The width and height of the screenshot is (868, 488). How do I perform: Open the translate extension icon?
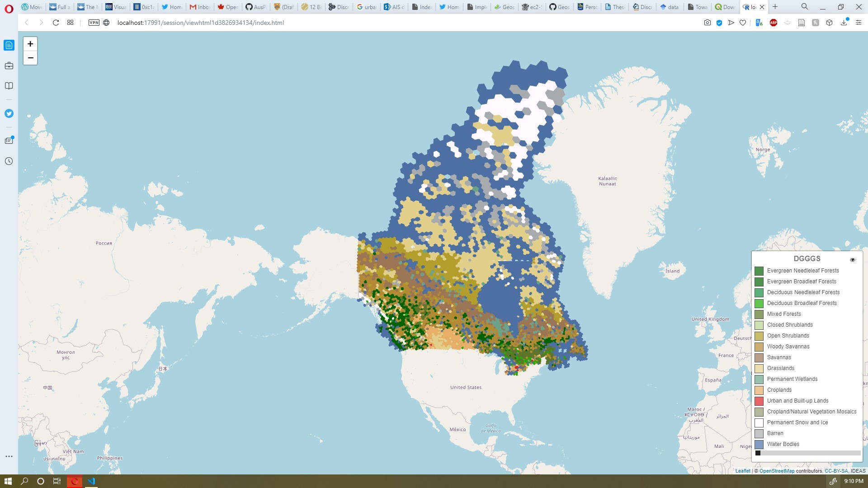point(759,23)
